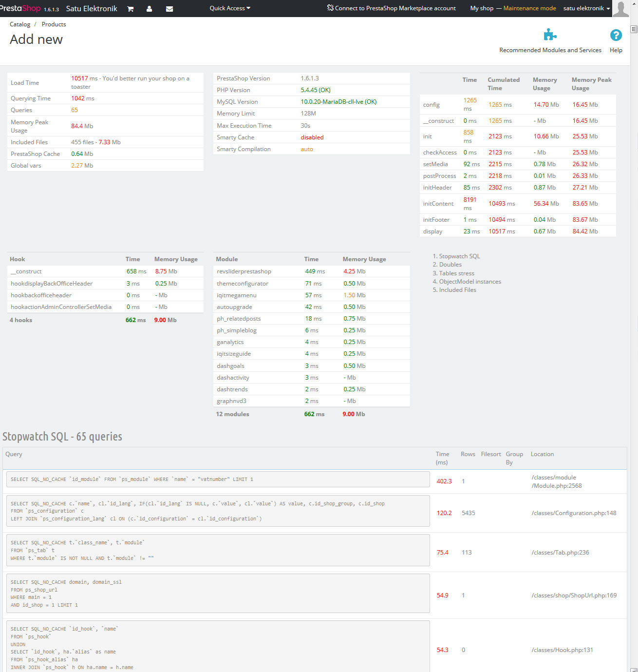Jump to ObjectModel instances section
The height and width of the screenshot is (672, 638).
pos(470,282)
